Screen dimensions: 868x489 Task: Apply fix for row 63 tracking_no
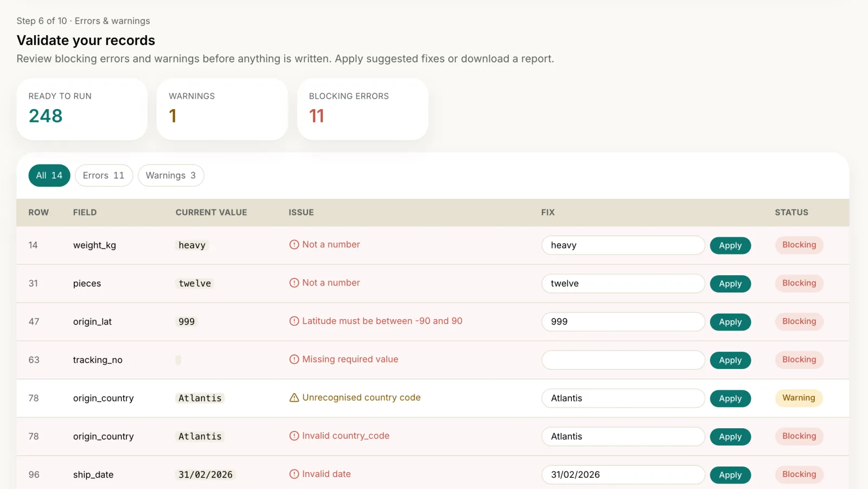[x=730, y=360]
